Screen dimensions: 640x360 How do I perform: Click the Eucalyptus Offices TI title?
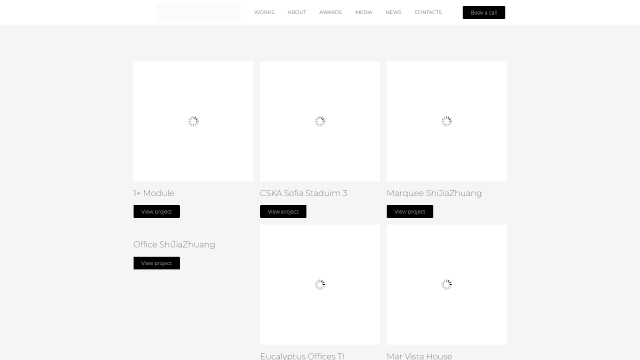pyautogui.click(x=302, y=356)
